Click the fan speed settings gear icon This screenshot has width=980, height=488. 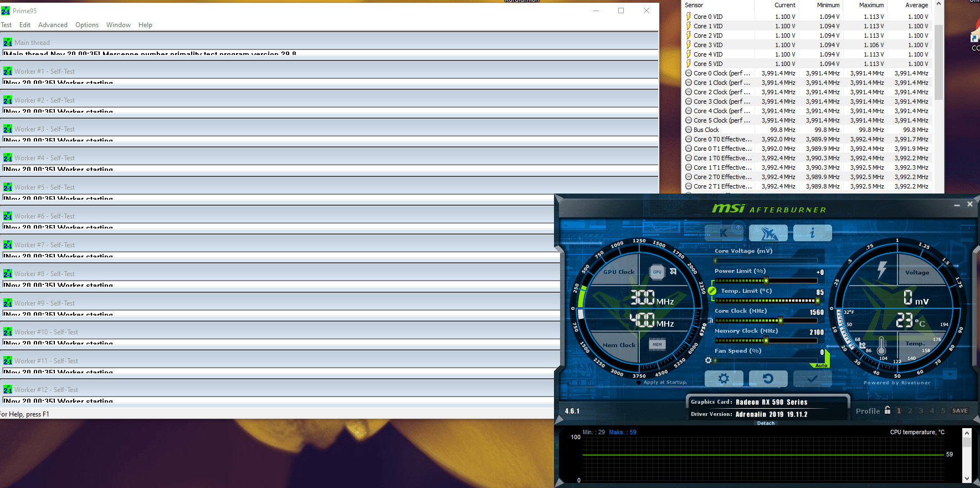pos(708,360)
